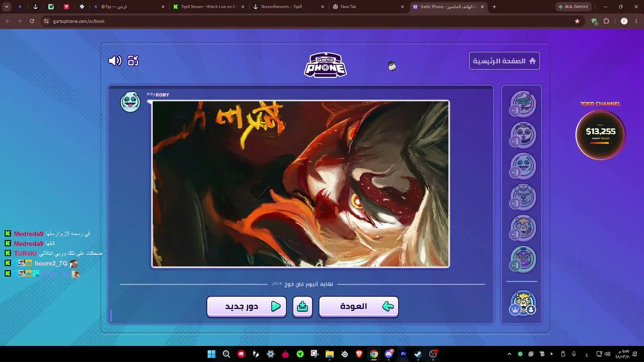This screenshot has width=644, height=362.
Task: Open the final drawing by RONY
Action: point(300,184)
